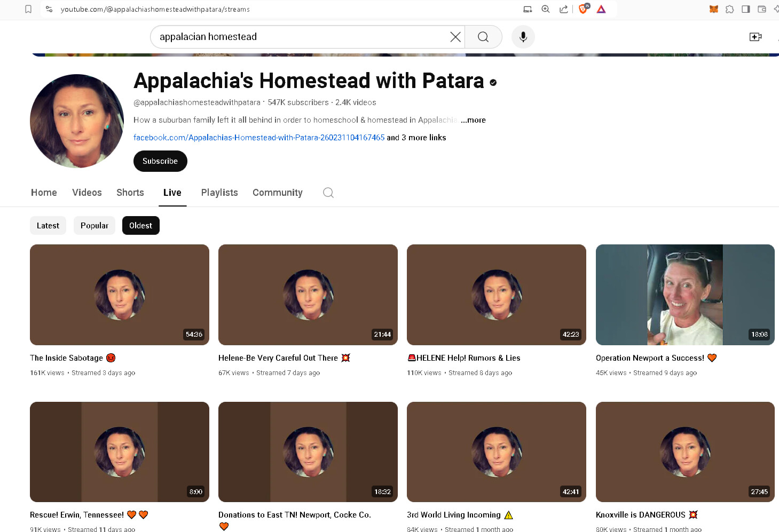Click the create video camera icon
779x532 pixels.
point(756,37)
